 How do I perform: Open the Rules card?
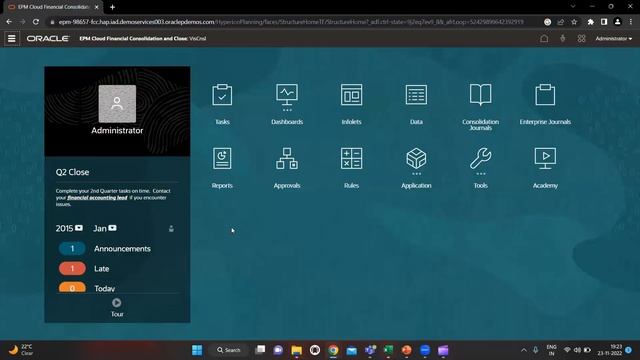click(351, 168)
